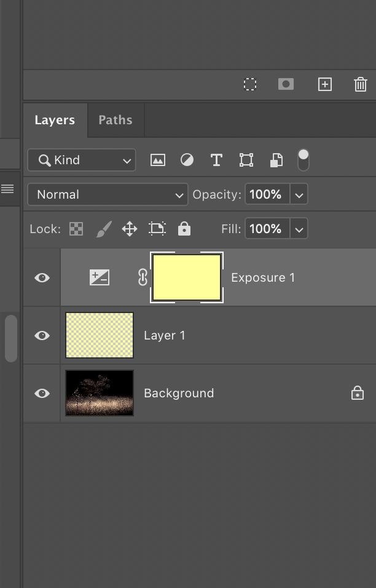Filter for smart objects icon
The width and height of the screenshot is (376, 588).
click(276, 160)
